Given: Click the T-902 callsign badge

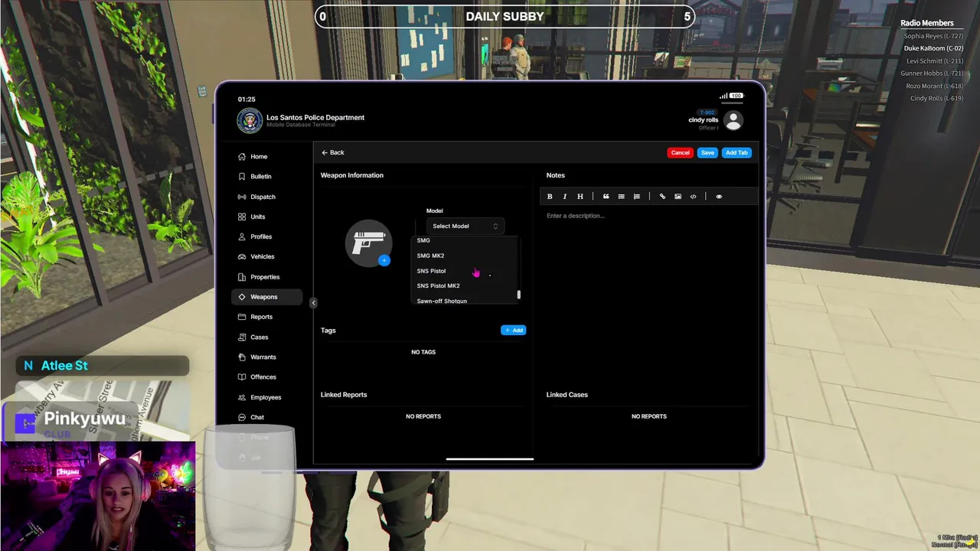Looking at the screenshot, I should click(x=707, y=112).
